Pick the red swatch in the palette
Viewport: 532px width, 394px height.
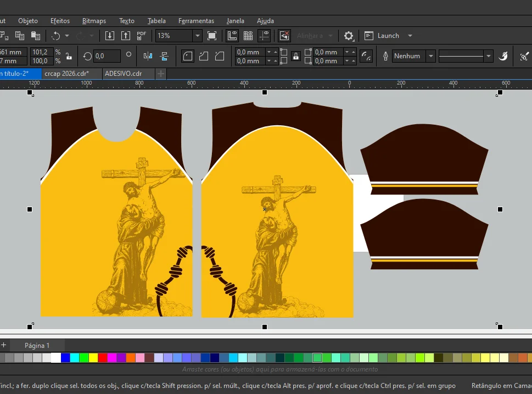click(103, 358)
